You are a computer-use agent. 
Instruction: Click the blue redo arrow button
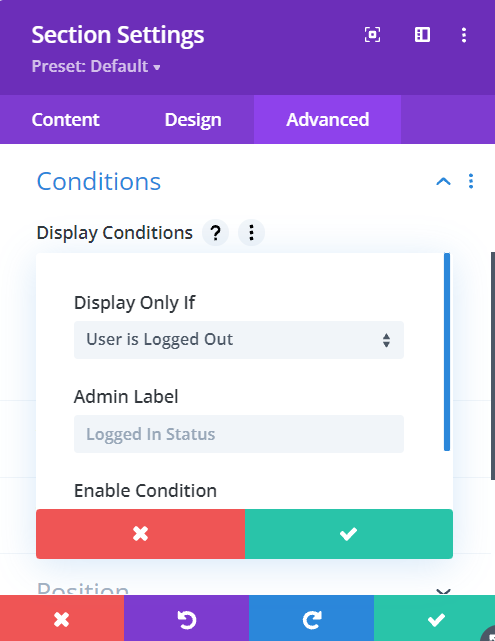click(x=311, y=619)
